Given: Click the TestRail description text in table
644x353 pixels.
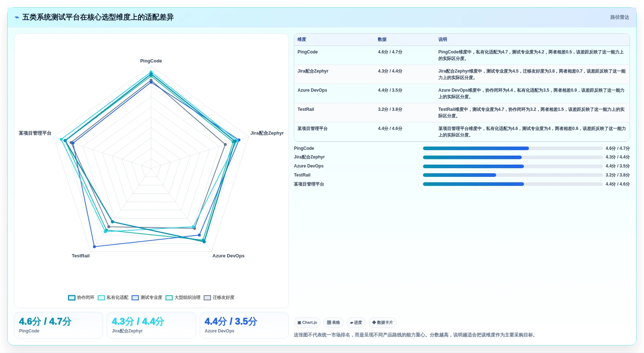Looking at the screenshot, I should 531,113.
